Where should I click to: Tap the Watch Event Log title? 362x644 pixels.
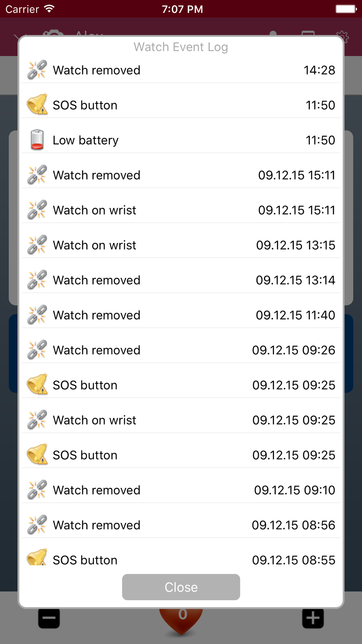point(181,47)
